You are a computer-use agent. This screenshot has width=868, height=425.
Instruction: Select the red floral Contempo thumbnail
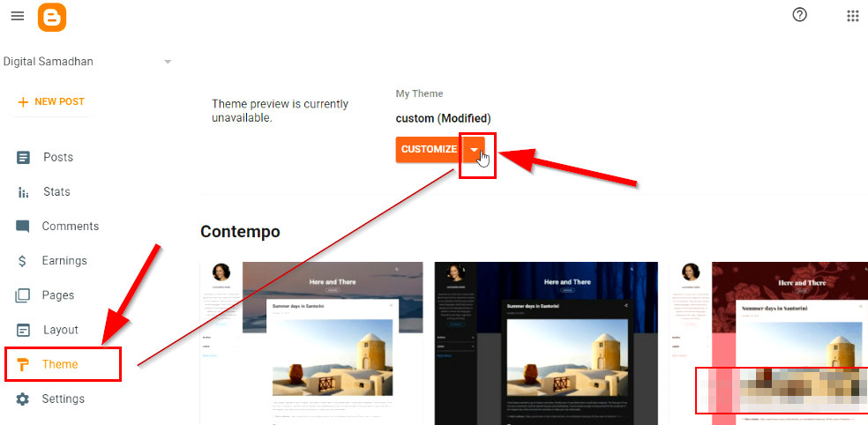(768, 343)
